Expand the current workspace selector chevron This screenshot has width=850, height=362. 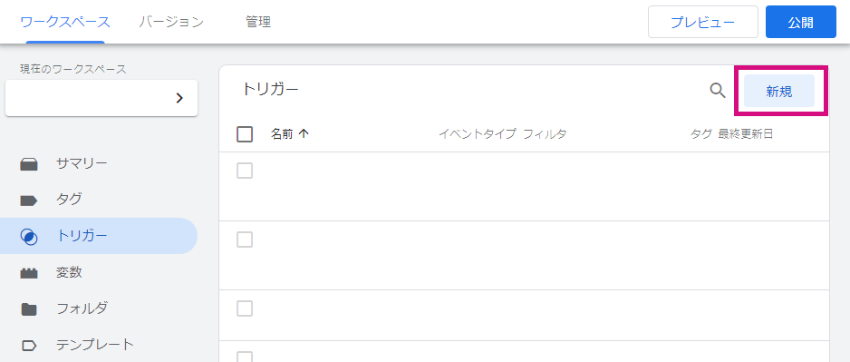(179, 98)
